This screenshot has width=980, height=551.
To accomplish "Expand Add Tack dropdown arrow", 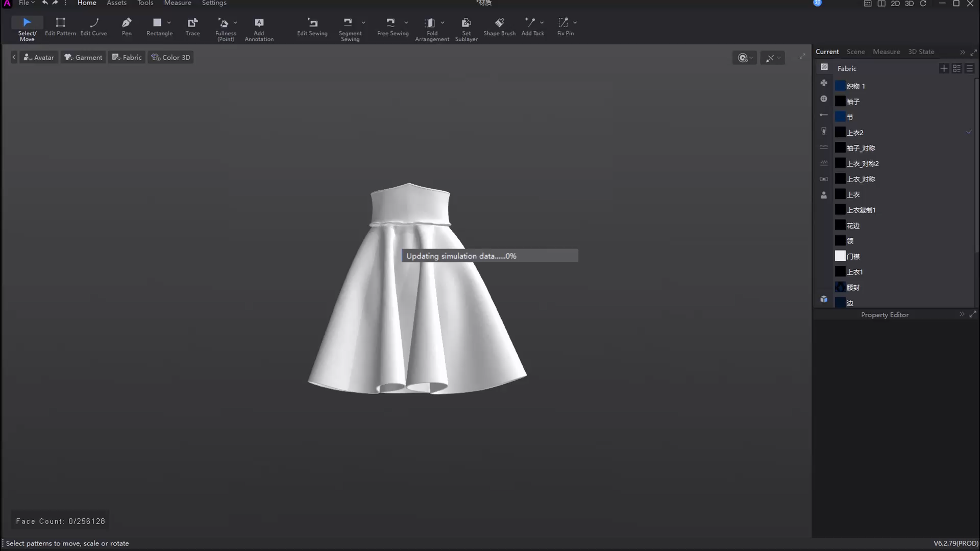I will (x=542, y=22).
